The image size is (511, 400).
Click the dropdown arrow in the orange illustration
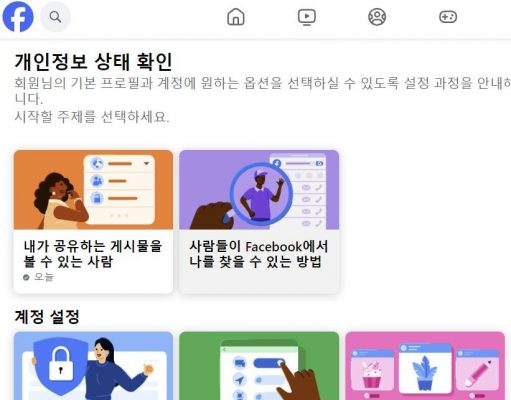pos(146,163)
